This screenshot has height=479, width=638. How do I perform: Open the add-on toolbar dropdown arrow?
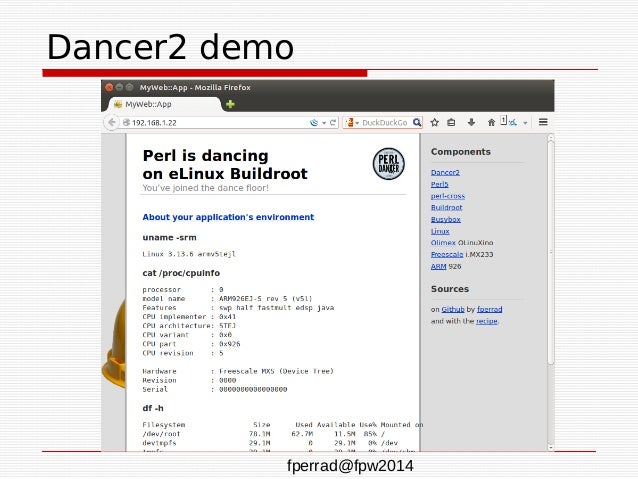coord(525,123)
